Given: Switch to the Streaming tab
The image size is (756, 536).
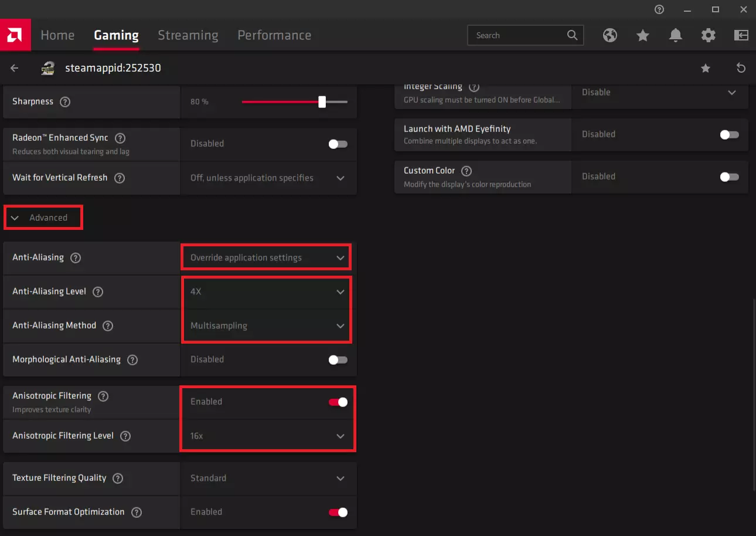Looking at the screenshot, I should click(188, 35).
